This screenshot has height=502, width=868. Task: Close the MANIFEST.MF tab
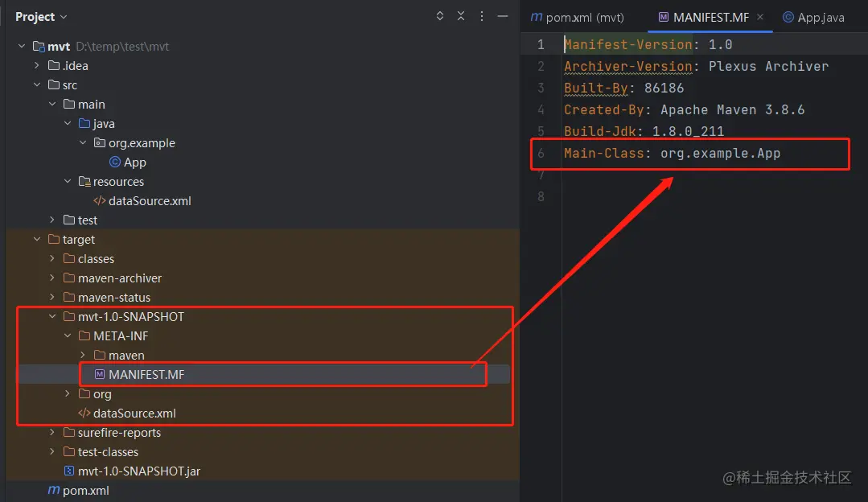pos(760,17)
